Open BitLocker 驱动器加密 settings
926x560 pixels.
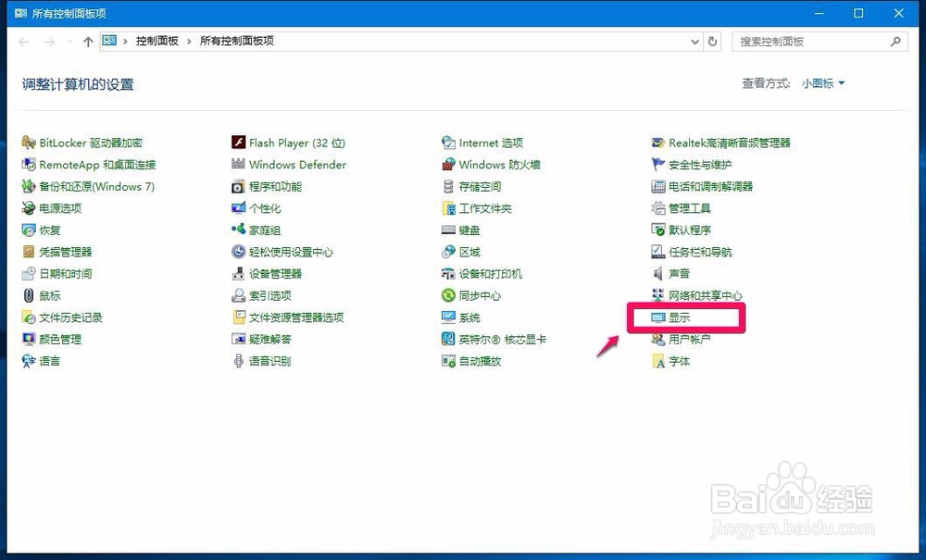[88, 143]
